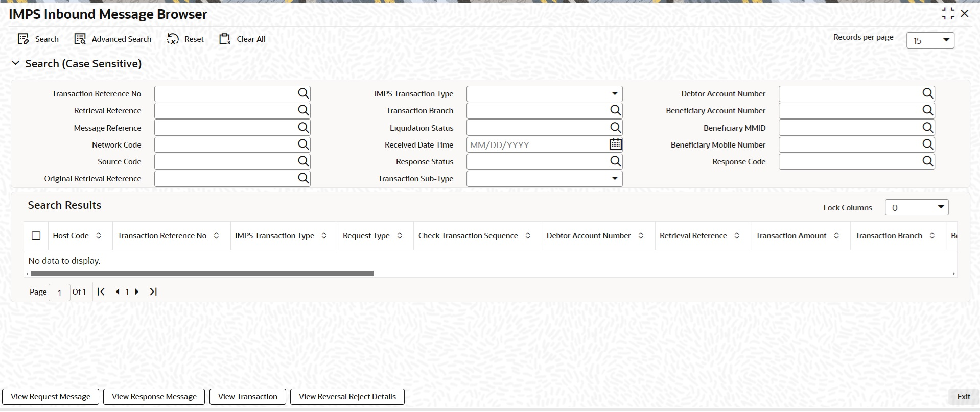Image resolution: width=980 pixels, height=412 pixels.
Task: Open lookup for Source Code
Action: tap(304, 161)
